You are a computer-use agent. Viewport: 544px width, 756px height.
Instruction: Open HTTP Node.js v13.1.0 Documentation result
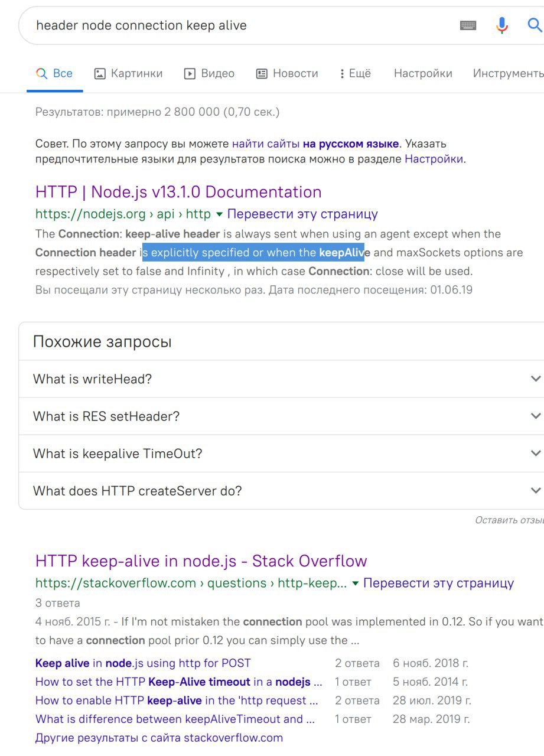coord(178,192)
